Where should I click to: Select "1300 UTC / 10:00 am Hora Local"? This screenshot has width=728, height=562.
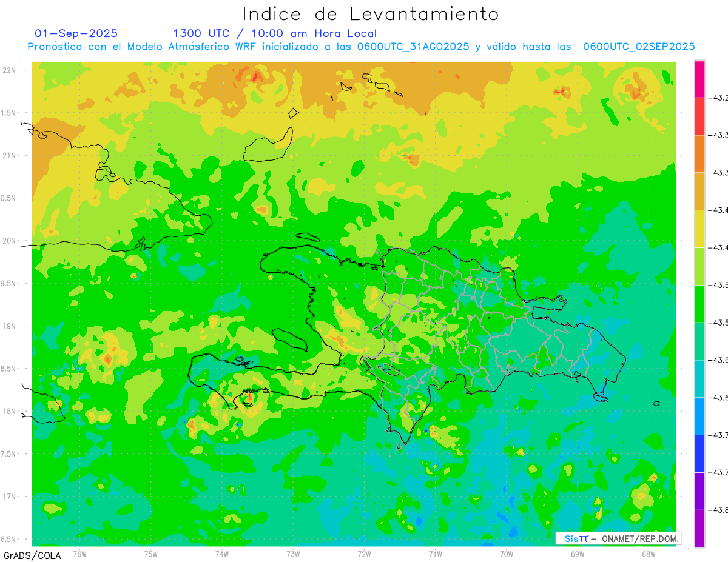(x=275, y=34)
